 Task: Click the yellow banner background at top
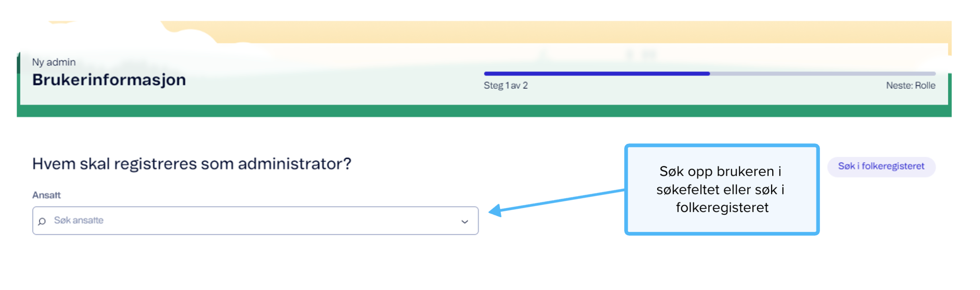597,32
